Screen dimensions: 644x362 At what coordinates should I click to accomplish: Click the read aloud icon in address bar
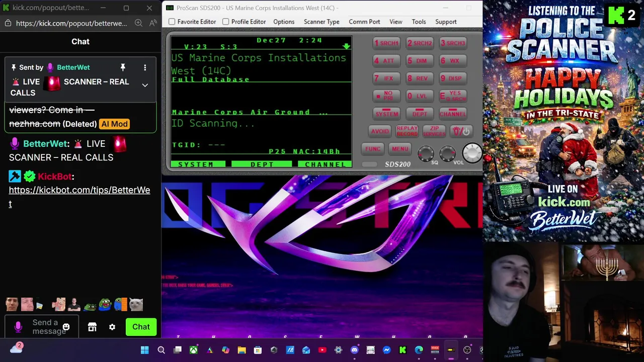point(153,23)
